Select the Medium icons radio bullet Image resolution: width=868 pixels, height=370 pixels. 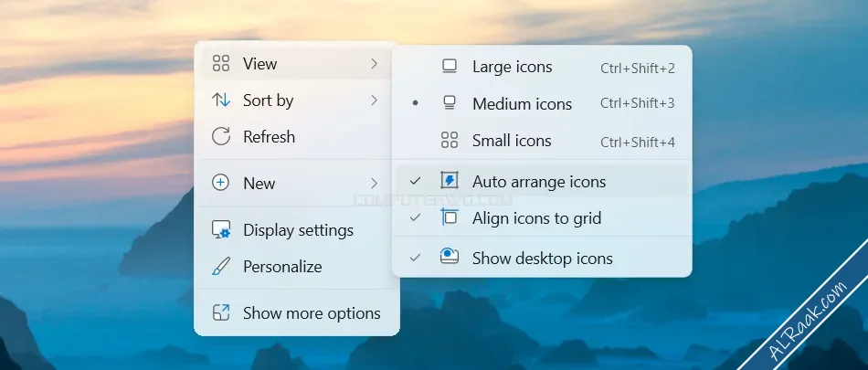click(415, 103)
